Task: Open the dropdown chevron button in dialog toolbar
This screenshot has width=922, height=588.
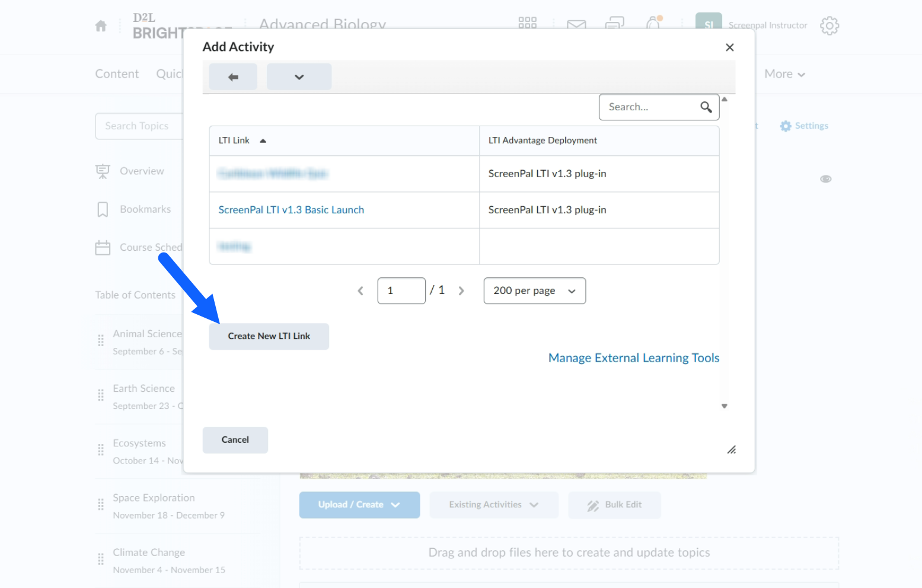Action: click(x=299, y=77)
